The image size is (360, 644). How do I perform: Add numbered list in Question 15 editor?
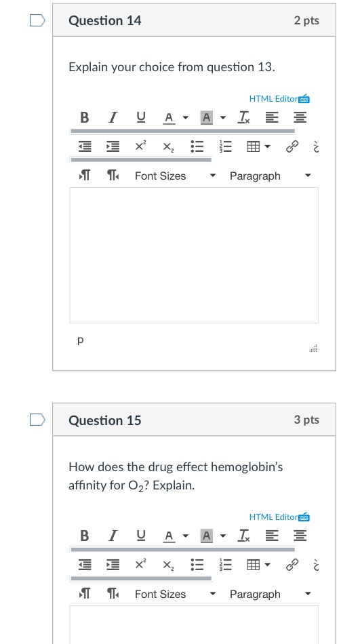225,565
